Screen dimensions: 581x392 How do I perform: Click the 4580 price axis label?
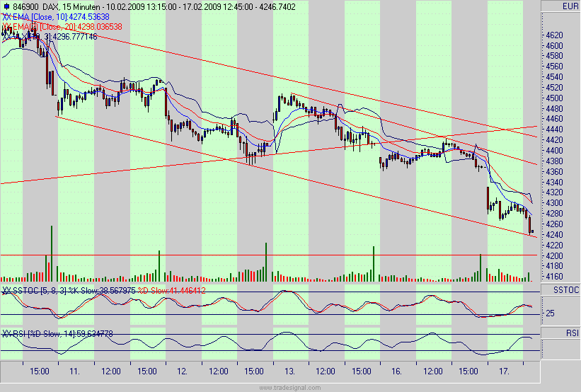555,56
